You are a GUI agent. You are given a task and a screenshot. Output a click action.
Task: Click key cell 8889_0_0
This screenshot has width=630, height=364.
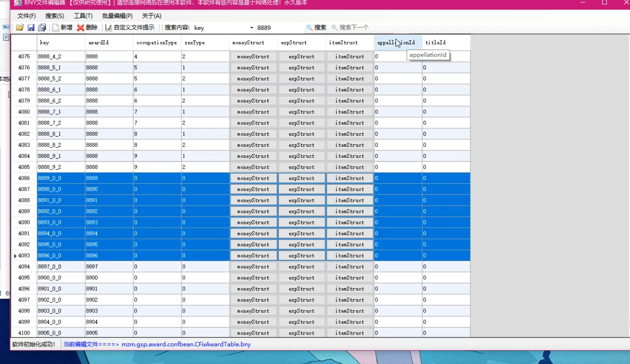(61, 178)
